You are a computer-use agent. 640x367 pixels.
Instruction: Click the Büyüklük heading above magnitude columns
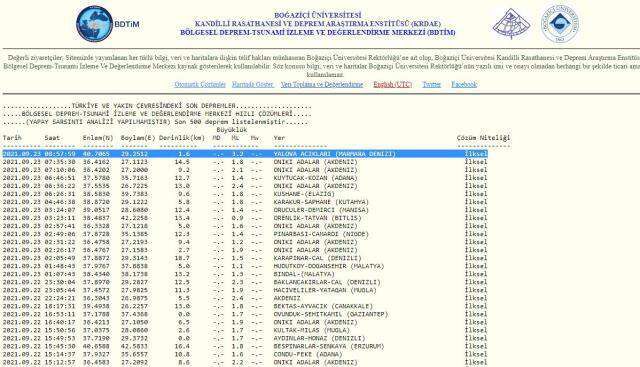(232, 130)
